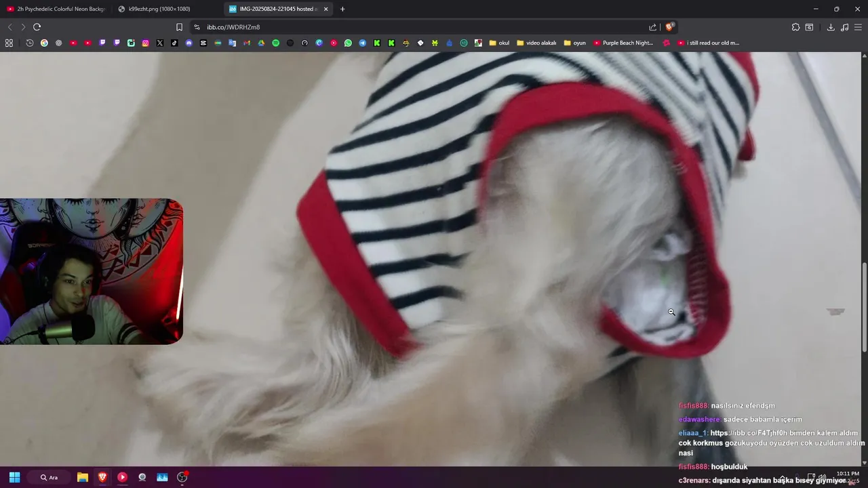Open Photos app from taskbar
Viewport: 868px width, 488px height.
click(162, 477)
